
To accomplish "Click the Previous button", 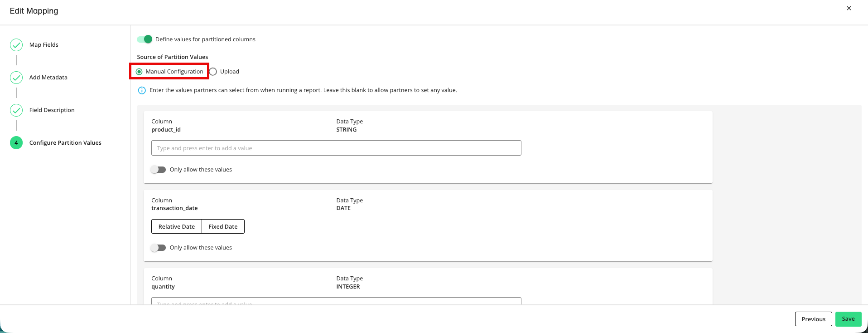I will pos(814,319).
